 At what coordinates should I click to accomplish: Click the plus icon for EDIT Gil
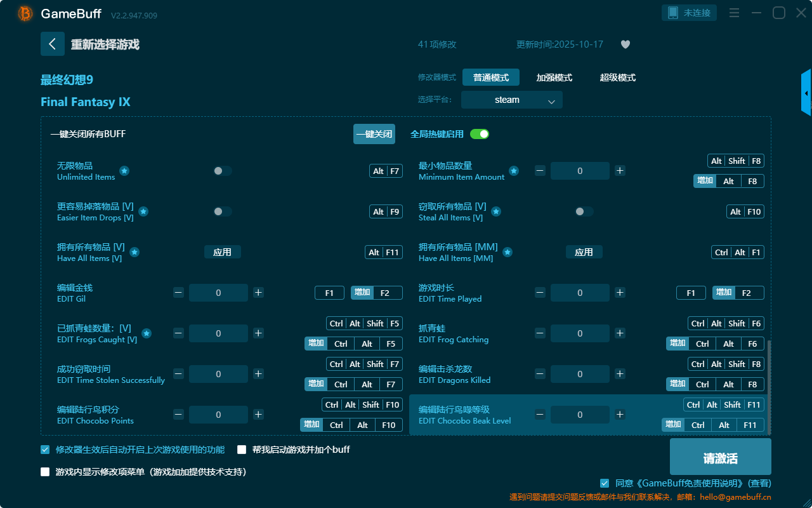[x=258, y=293]
